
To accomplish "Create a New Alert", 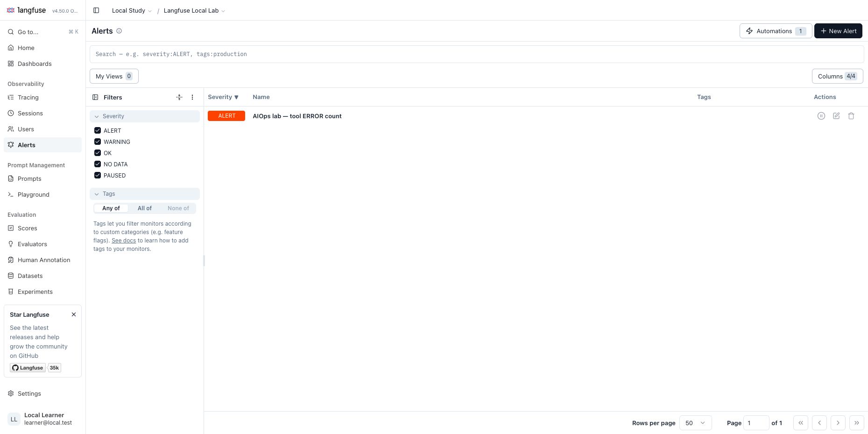I will [x=838, y=31].
